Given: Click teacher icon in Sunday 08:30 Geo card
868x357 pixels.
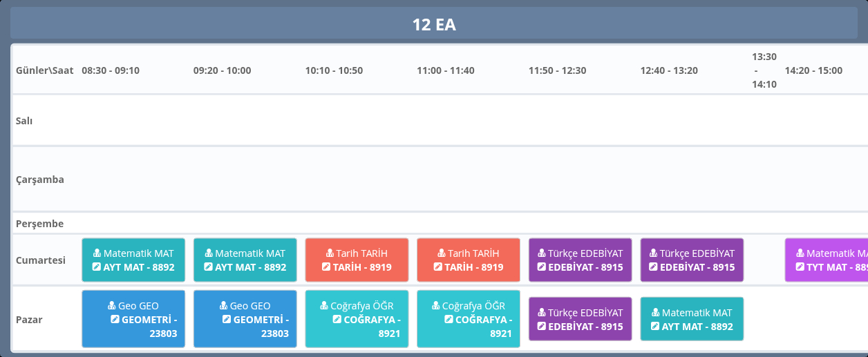Looking at the screenshot, I should click(x=112, y=306).
